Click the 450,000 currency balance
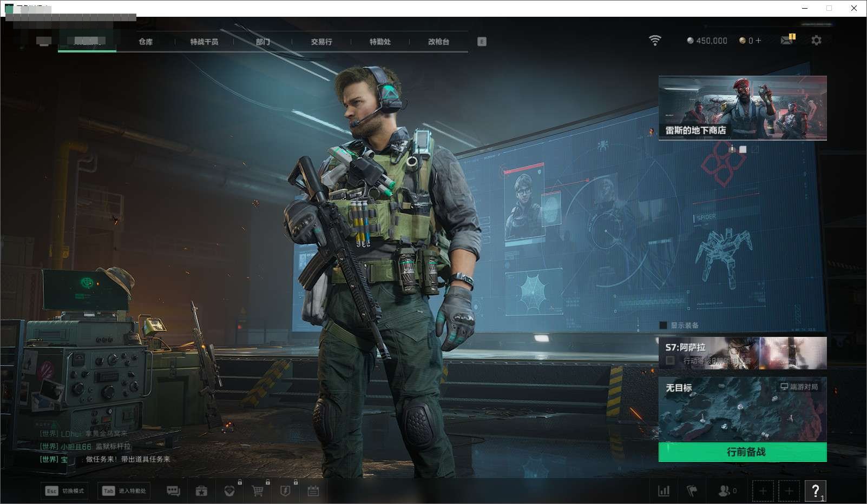The height and width of the screenshot is (504, 867). (707, 41)
